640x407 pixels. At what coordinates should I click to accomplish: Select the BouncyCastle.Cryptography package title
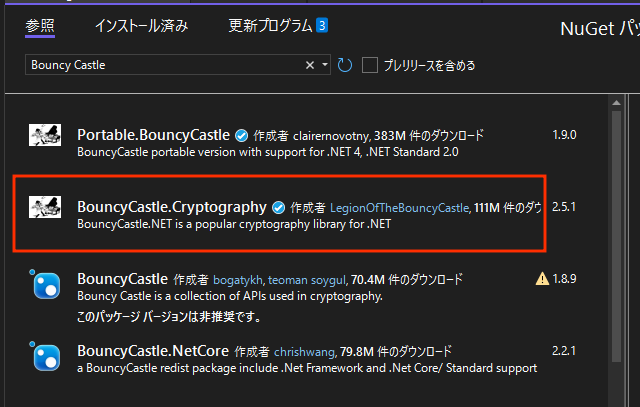(x=172, y=207)
